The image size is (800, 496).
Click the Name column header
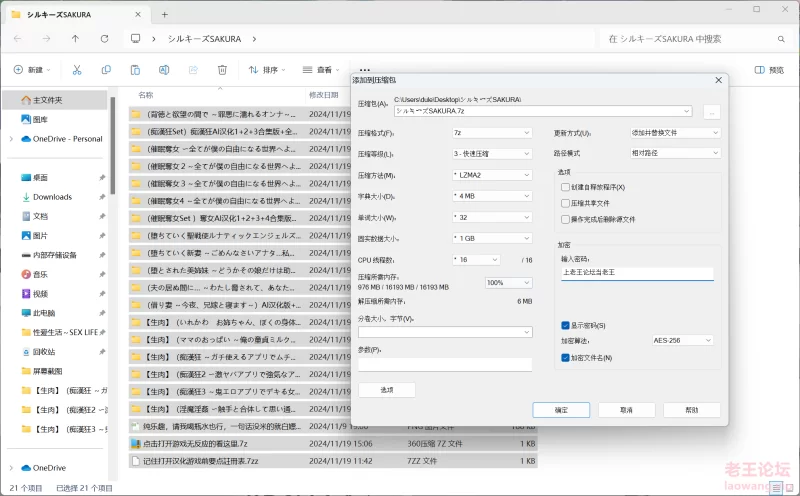coord(146,95)
